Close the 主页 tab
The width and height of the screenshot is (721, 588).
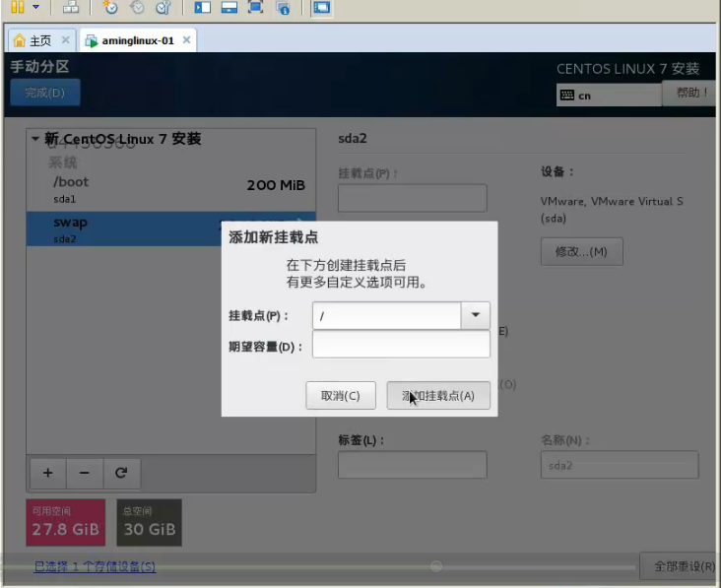(66, 40)
